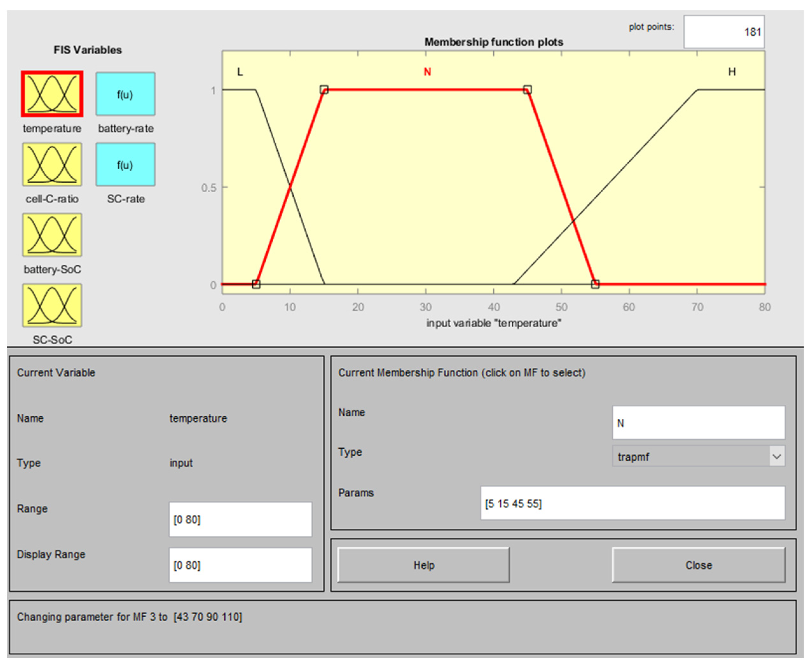The height and width of the screenshot is (666, 812).
Task: Select the battery-rate output variable icon
Action: [126, 94]
